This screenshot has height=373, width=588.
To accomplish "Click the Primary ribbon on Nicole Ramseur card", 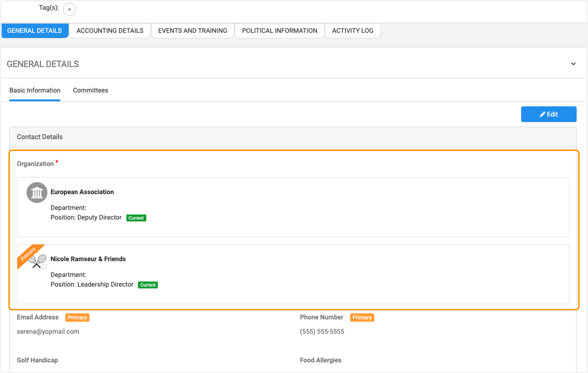I will [x=29, y=255].
